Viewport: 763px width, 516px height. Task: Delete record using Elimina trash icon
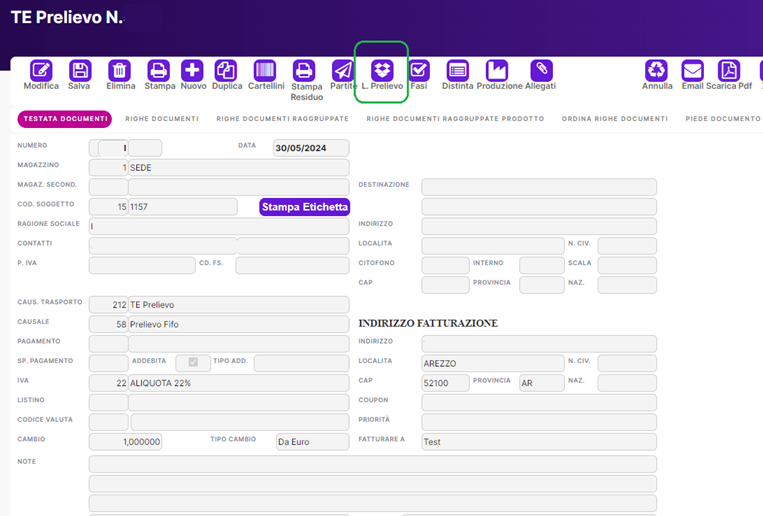(120, 71)
